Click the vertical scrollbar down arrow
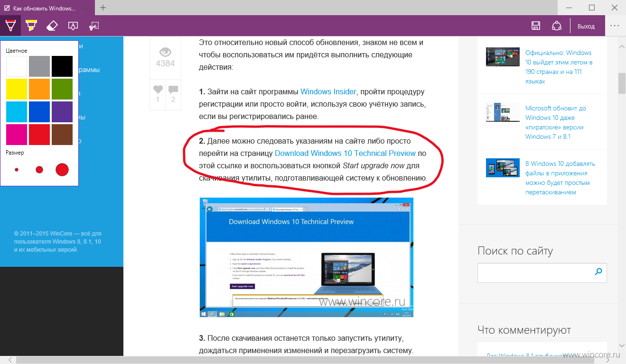 (x=622, y=346)
